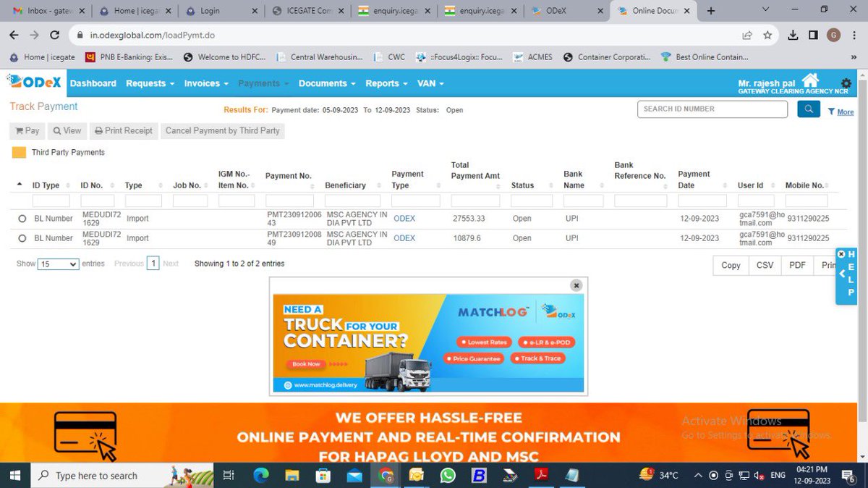Viewport: 868px width, 488px height.
Task: Click the share page icon in address bar
Action: click(x=747, y=35)
